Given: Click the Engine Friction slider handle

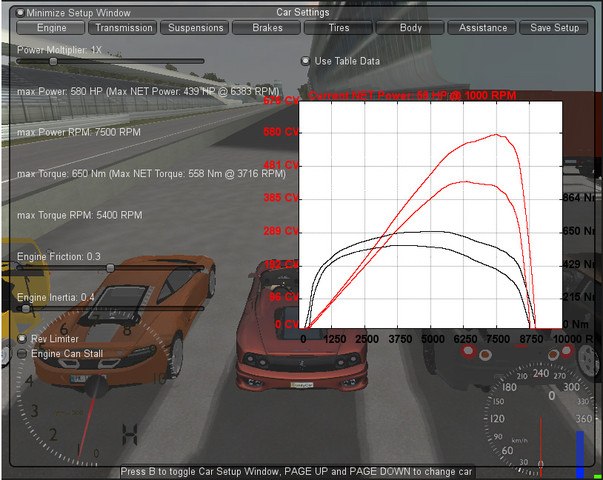Looking at the screenshot, I should point(110,268).
